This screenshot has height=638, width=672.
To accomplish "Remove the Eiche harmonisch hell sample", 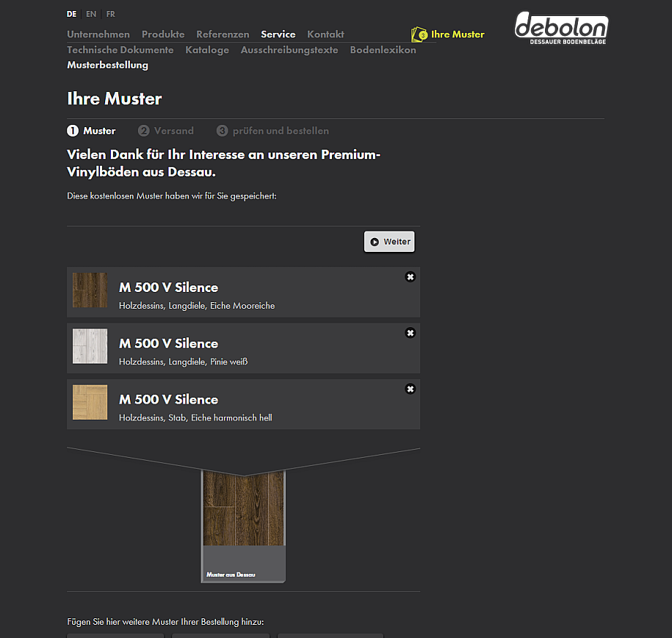I will 410,389.
